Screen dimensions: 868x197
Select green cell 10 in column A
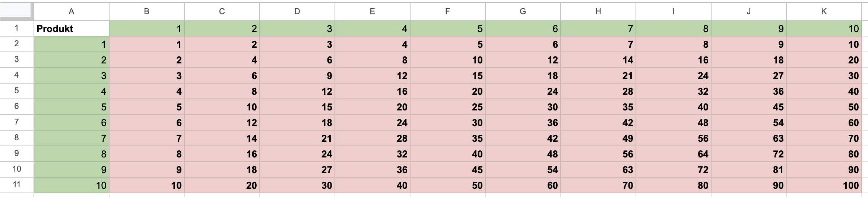tap(72, 185)
